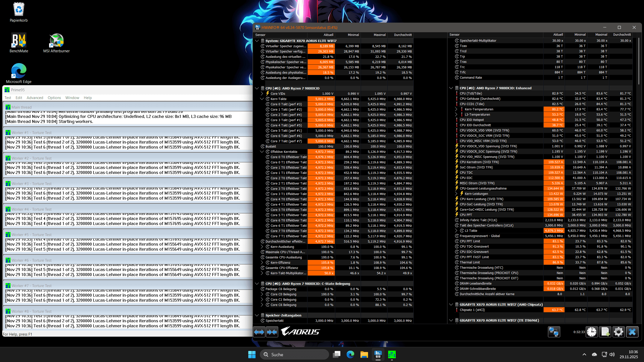Open HWiNFO sensor settings gear icon

click(x=618, y=332)
